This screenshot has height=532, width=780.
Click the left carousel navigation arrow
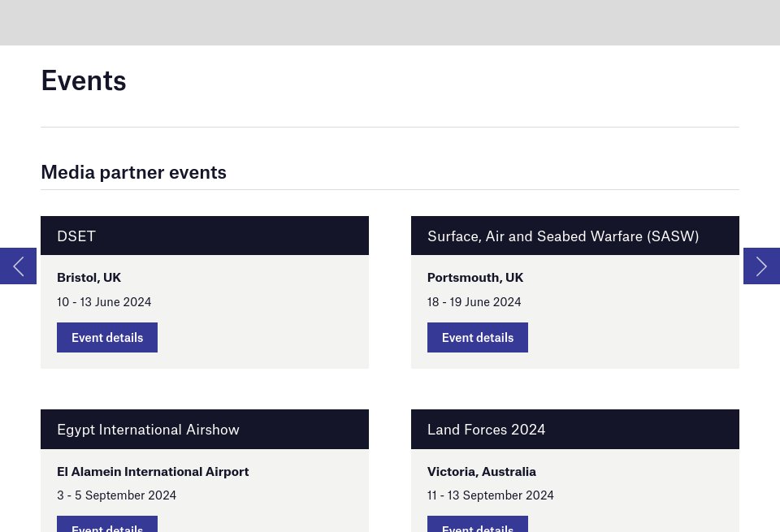(18, 266)
